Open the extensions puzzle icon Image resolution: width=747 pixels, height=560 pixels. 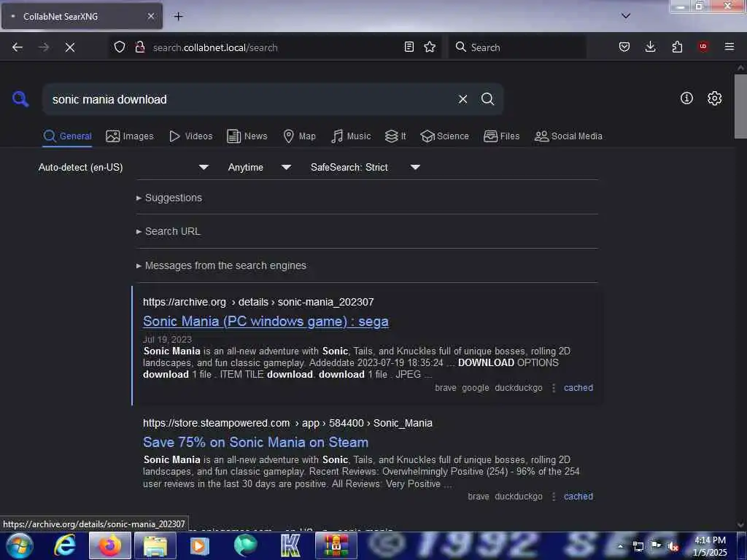677,47
